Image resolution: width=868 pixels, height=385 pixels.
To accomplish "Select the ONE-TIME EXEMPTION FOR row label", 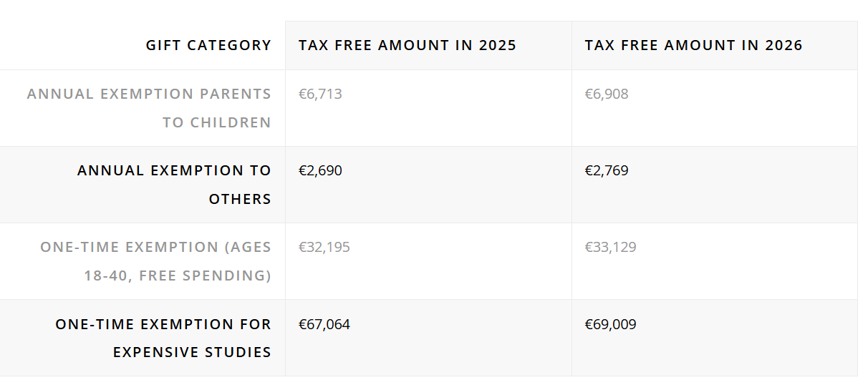I will tap(163, 324).
